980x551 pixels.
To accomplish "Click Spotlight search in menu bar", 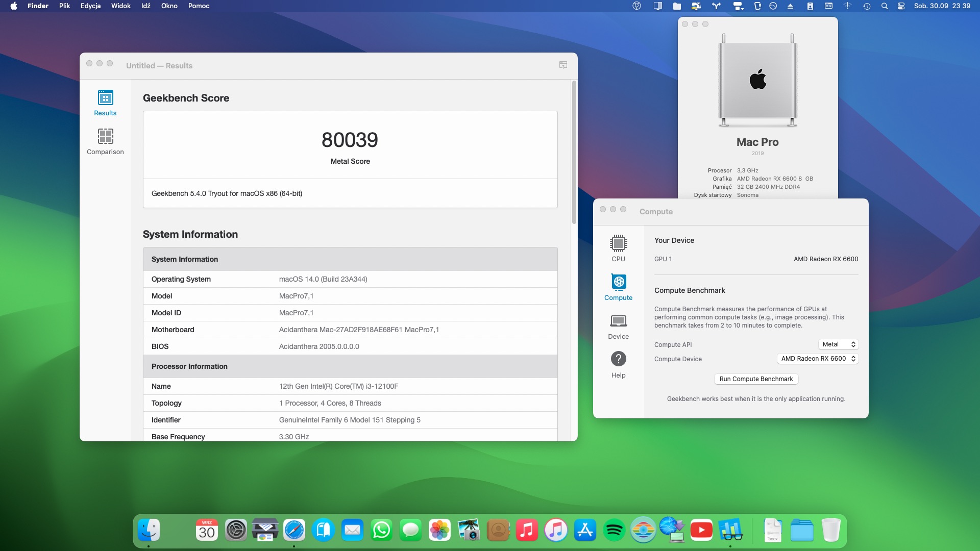I will click(x=884, y=6).
